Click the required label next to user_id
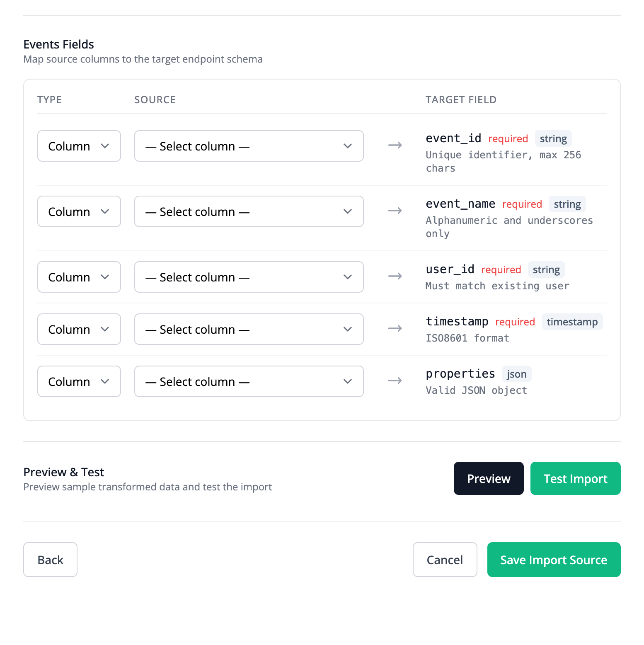The width and height of the screenshot is (644, 645). pos(501,269)
